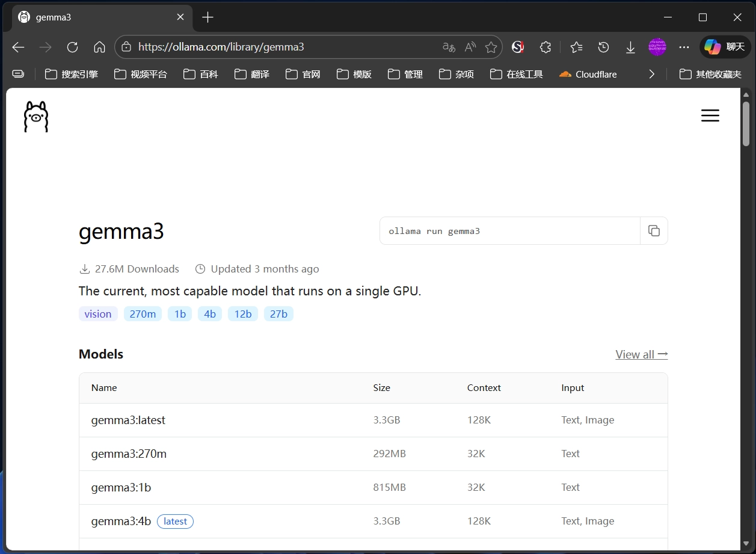Open the gemma3:1b model row
This screenshot has height=554, width=756.
pos(373,487)
